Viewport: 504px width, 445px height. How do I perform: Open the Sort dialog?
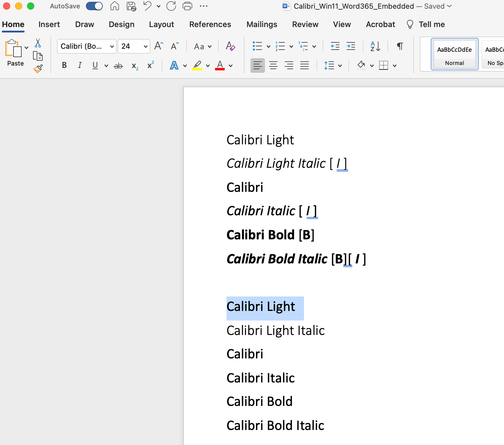(x=375, y=46)
